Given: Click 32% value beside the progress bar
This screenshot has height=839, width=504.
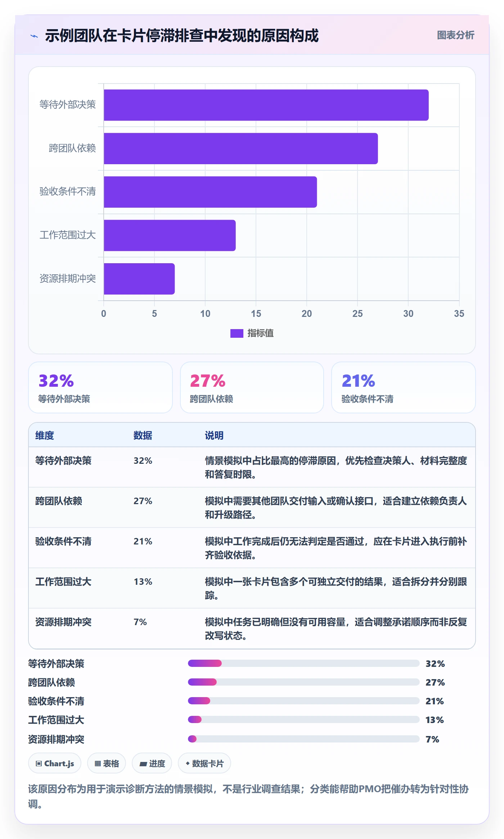Looking at the screenshot, I should (x=435, y=664).
